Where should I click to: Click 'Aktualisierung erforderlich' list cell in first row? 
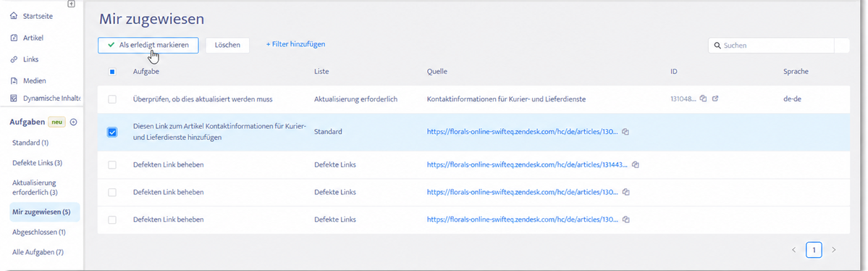click(356, 99)
